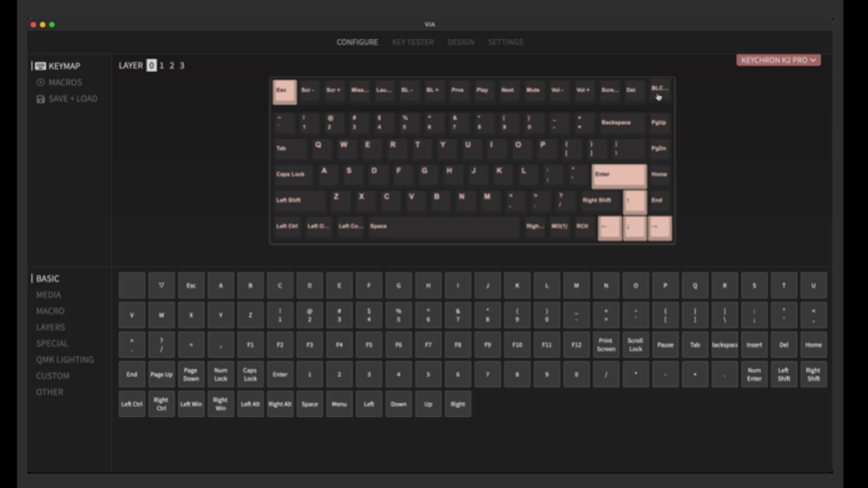
Task: Choose the Custom keycode category
Action: (53, 376)
